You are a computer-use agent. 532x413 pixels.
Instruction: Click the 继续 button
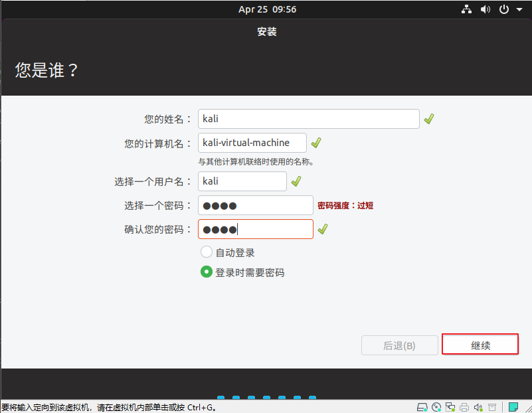pyautogui.click(x=480, y=345)
